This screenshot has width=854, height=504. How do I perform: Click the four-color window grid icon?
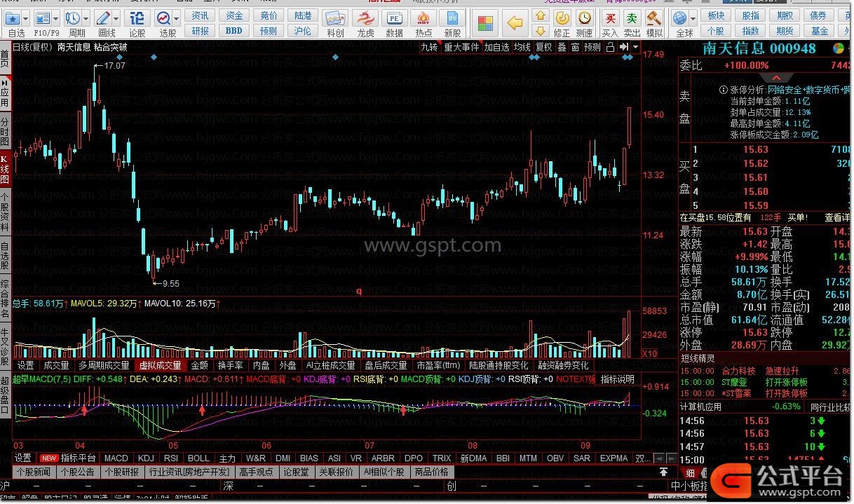click(x=485, y=23)
